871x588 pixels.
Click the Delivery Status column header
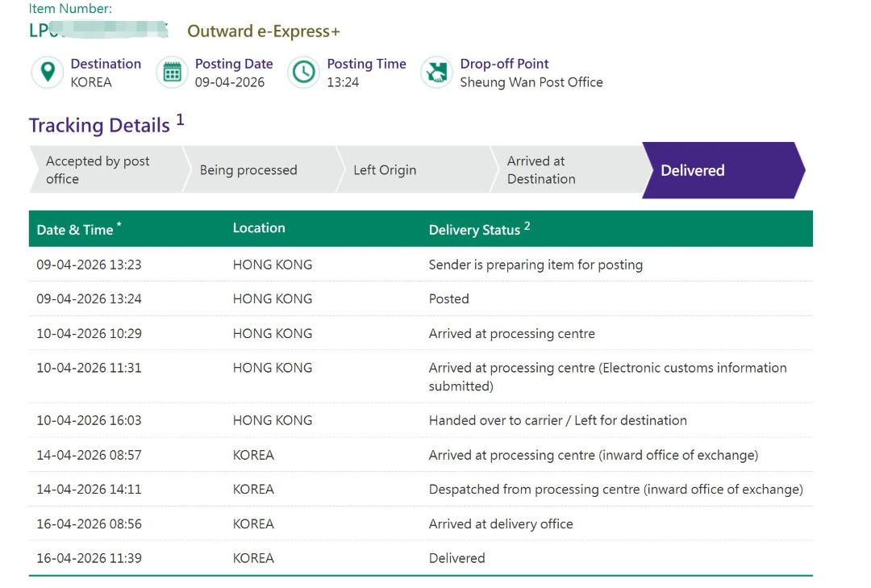pos(474,230)
